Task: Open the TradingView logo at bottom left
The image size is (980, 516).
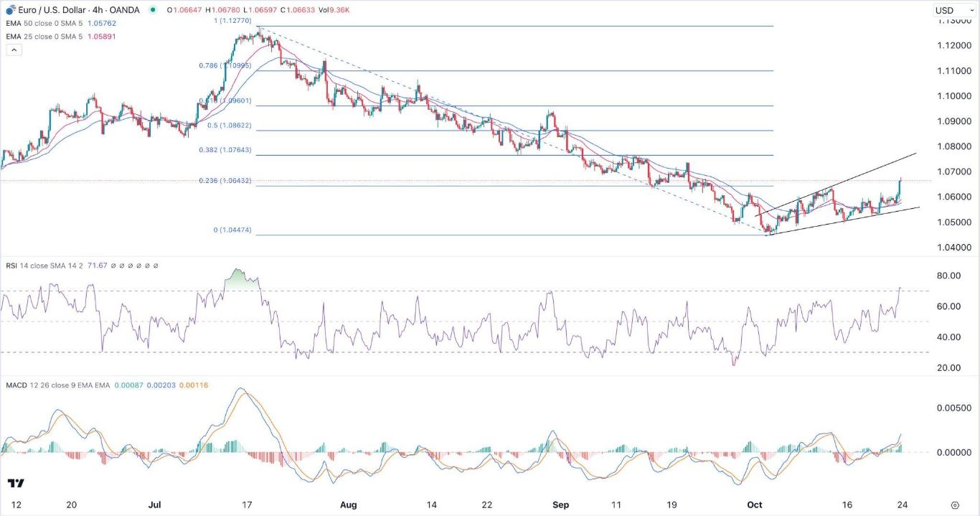Action: [x=16, y=483]
